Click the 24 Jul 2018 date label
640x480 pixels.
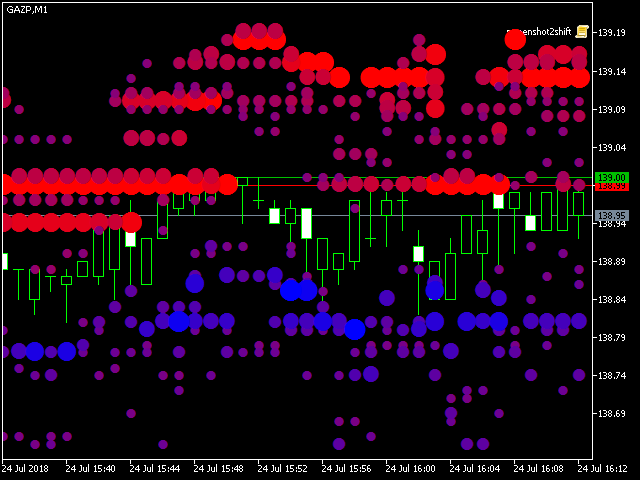(25, 468)
